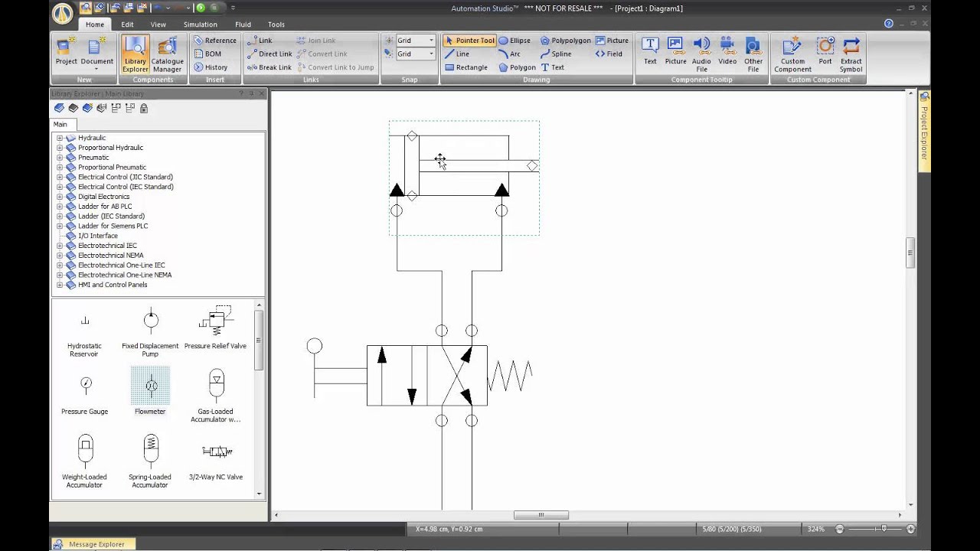Add an Audio File tooltip
The image size is (980, 551).
tap(701, 54)
